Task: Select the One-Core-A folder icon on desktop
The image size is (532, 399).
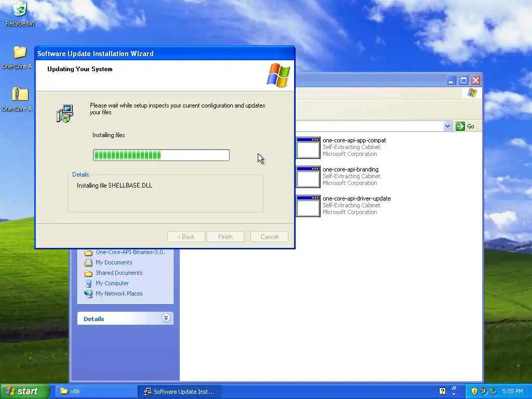Action: pyautogui.click(x=20, y=52)
